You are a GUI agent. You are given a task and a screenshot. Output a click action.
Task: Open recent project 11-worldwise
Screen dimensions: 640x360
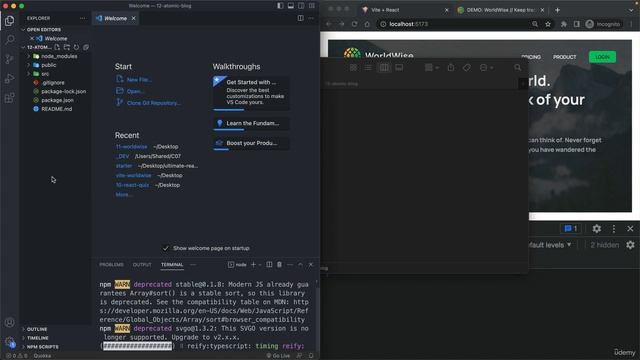[131, 147]
